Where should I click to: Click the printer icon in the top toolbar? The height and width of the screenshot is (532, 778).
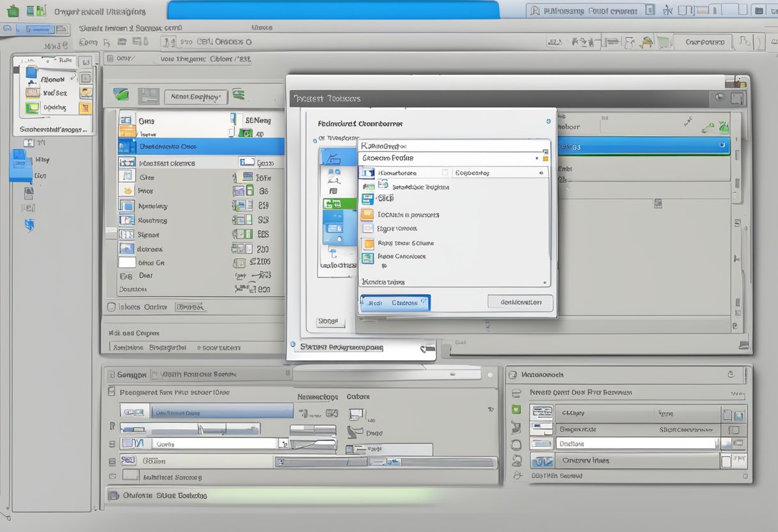122,42
